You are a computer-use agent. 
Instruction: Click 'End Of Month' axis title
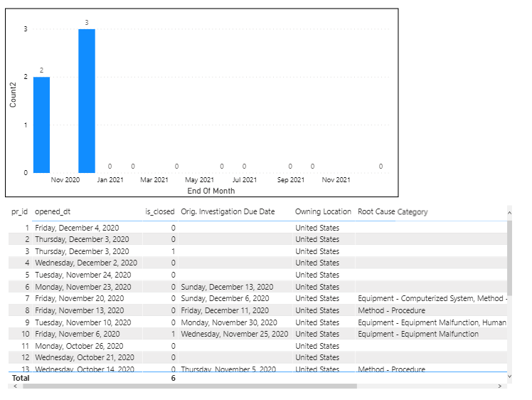click(211, 191)
